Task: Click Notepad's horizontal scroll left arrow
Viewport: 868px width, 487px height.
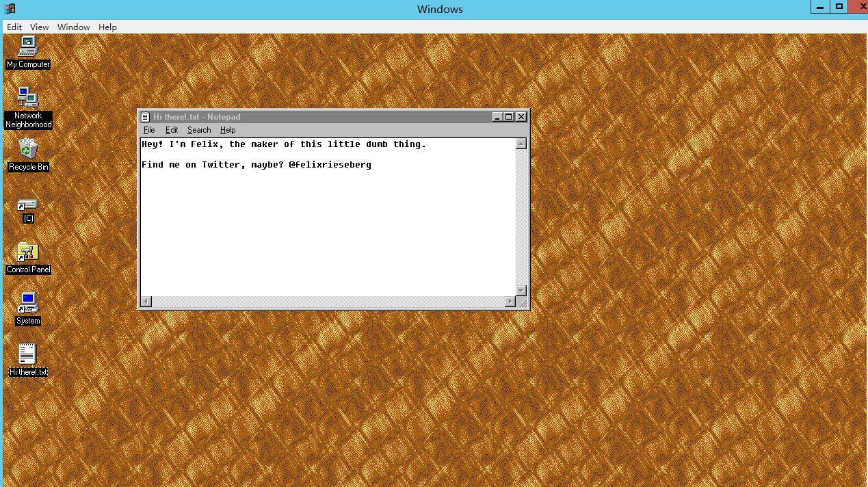Action: pos(146,302)
